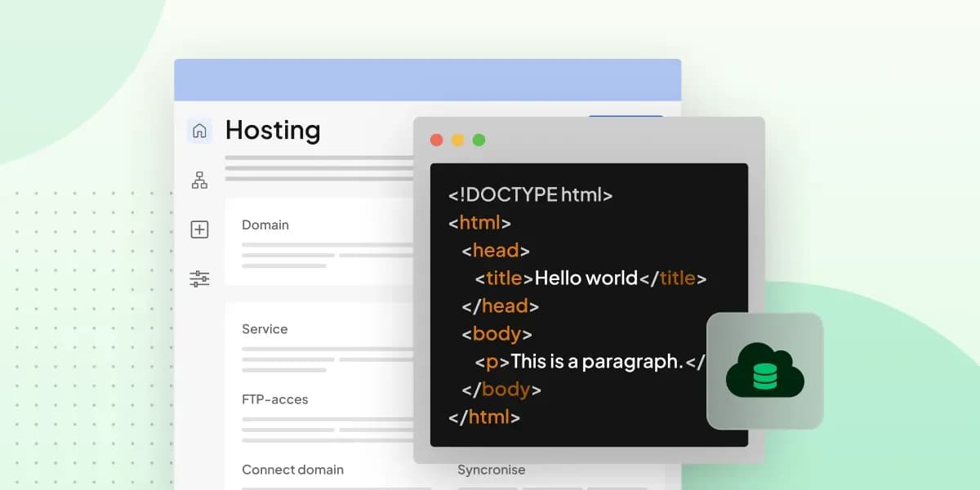
Task: Click the FTP-acces label
Action: pos(275,399)
